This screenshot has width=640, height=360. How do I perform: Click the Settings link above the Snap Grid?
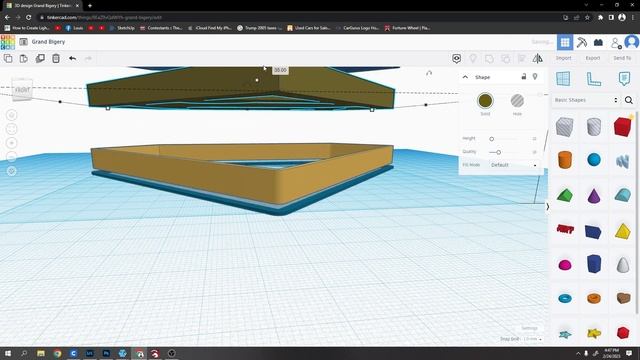529,328
